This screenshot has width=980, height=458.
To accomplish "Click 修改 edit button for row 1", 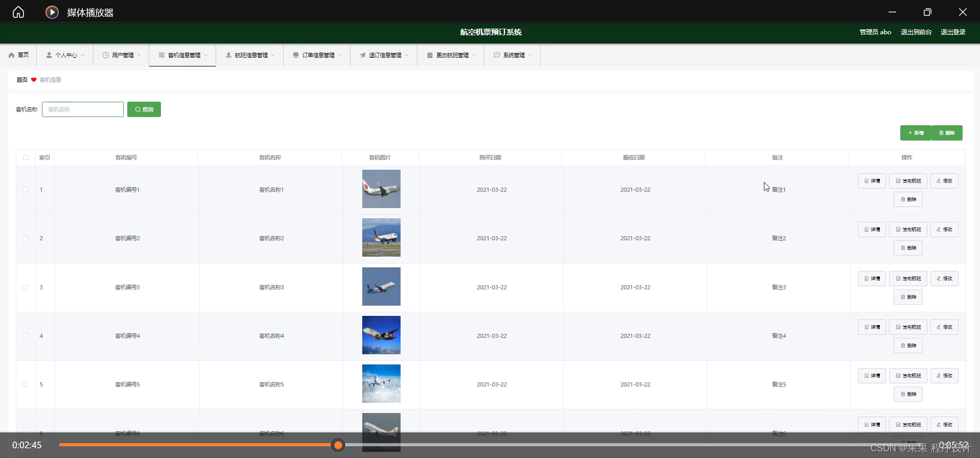I will [x=944, y=181].
